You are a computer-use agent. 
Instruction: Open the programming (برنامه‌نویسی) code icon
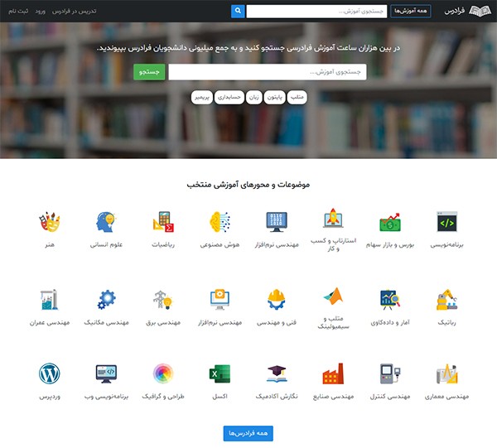(x=446, y=221)
